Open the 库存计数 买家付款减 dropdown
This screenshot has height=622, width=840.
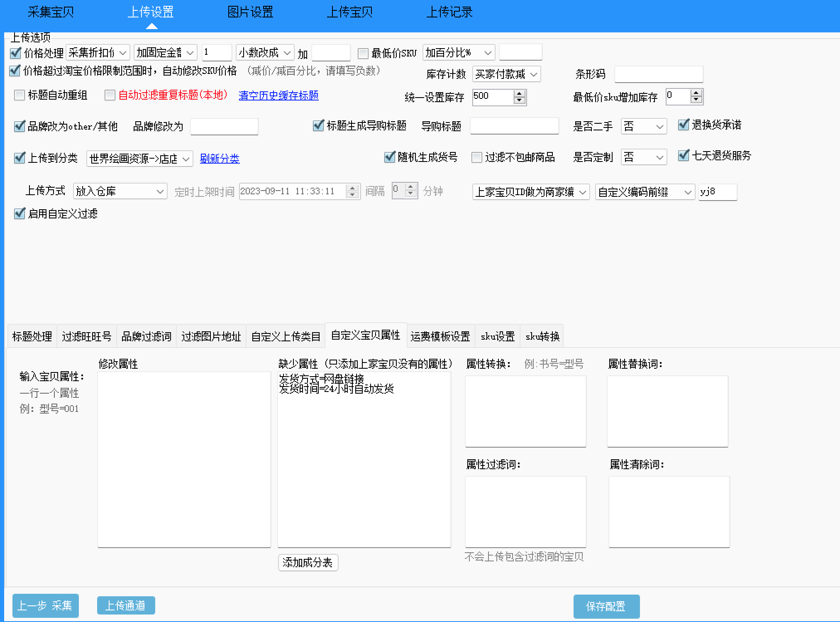[x=506, y=74]
